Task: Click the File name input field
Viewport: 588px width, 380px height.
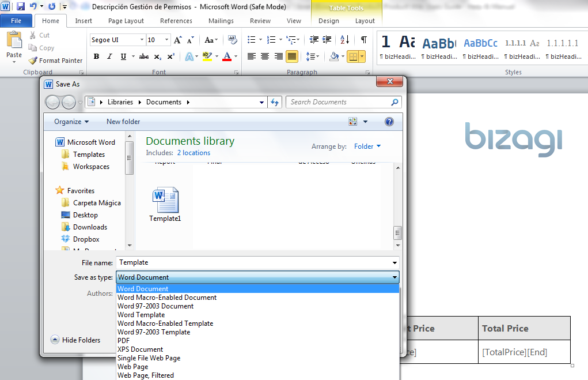Action: click(x=254, y=263)
